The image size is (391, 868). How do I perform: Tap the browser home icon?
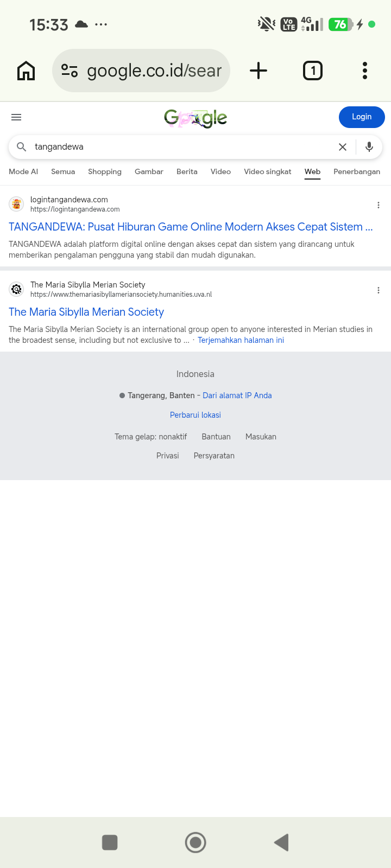click(x=26, y=71)
